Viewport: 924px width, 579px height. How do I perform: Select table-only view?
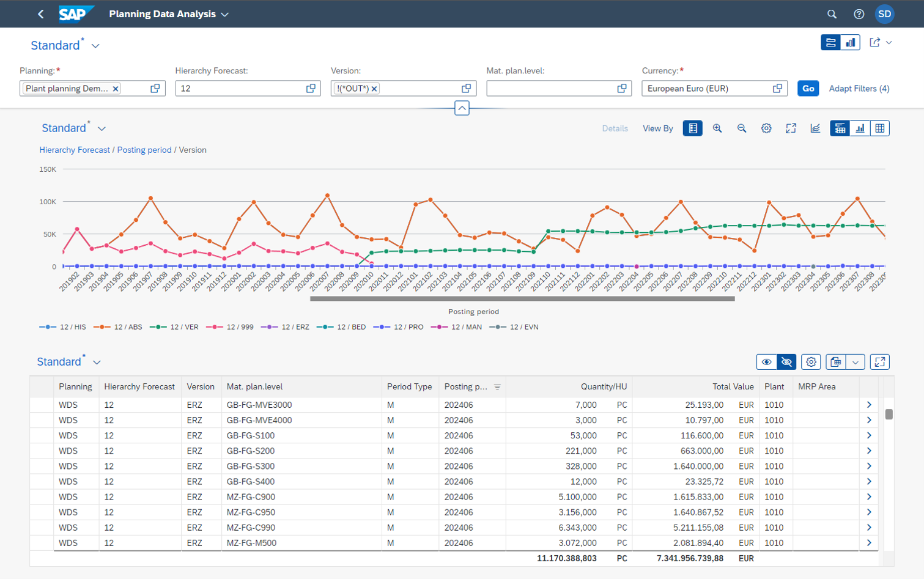coord(879,128)
